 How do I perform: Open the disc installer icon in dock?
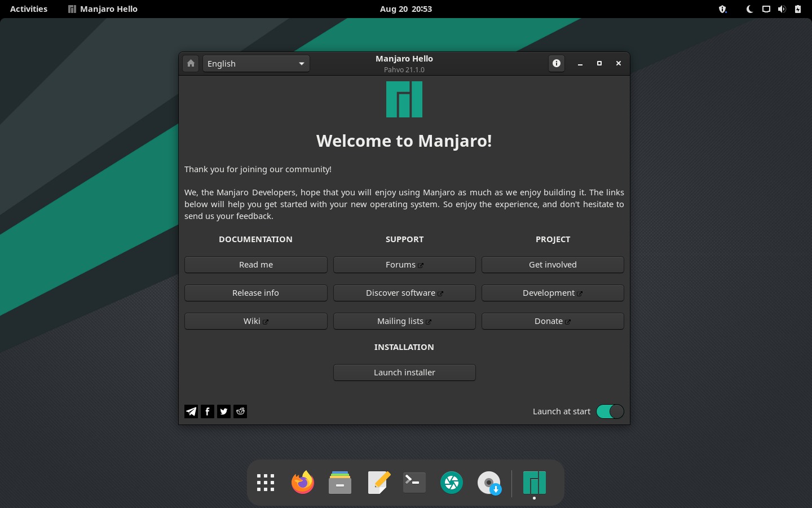(x=489, y=483)
